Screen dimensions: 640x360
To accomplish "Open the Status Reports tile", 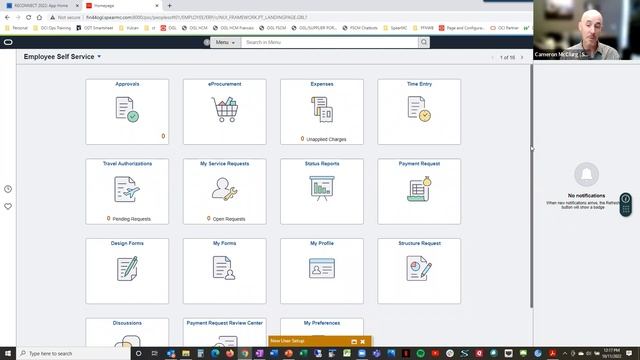I will 322,191.
